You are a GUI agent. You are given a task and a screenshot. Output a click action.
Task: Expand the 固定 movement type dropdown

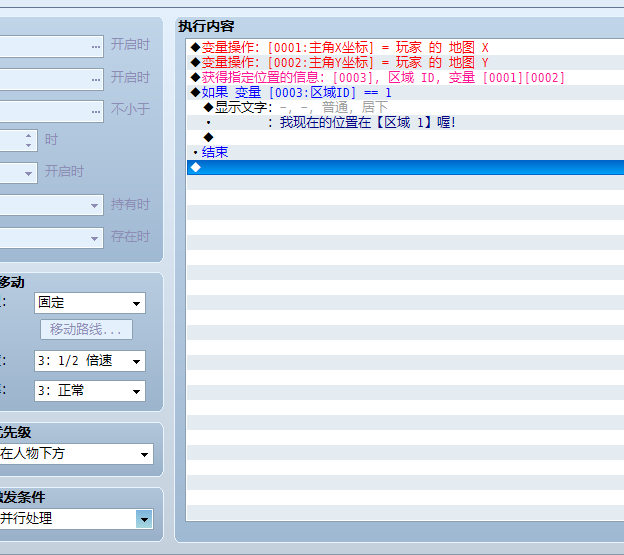(90, 303)
